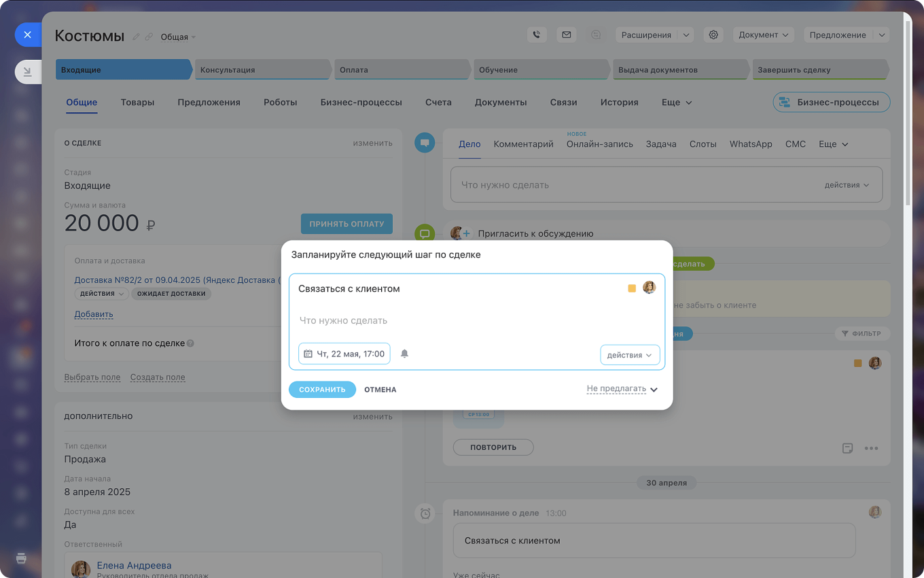Viewport: 924px width, 578px height.
Task: Open the Документ dropdown in header
Action: point(763,35)
